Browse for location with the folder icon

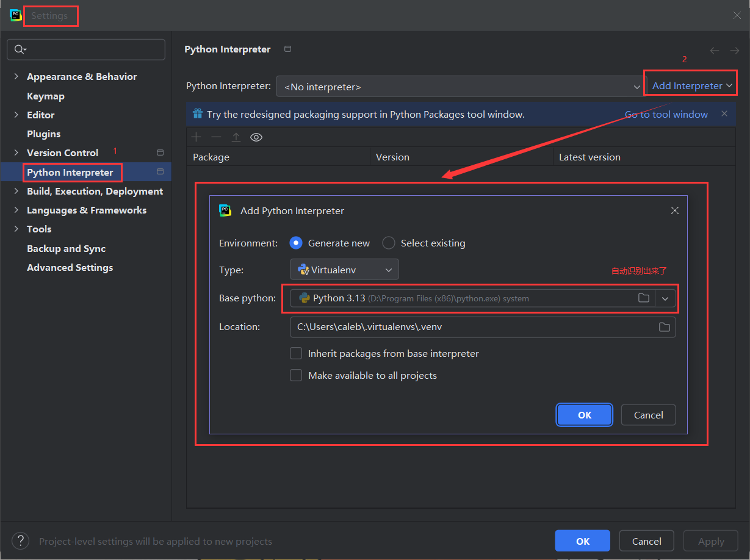(x=664, y=327)
